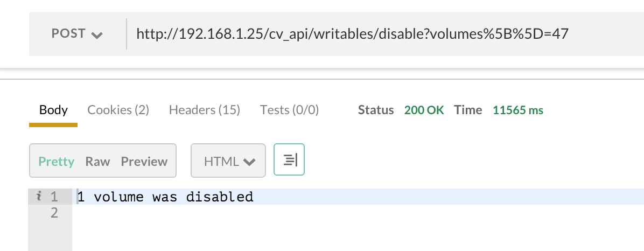Switch to the Body tab
The height and width of the screenshot is (251, 644).
(x=53, y=110)
